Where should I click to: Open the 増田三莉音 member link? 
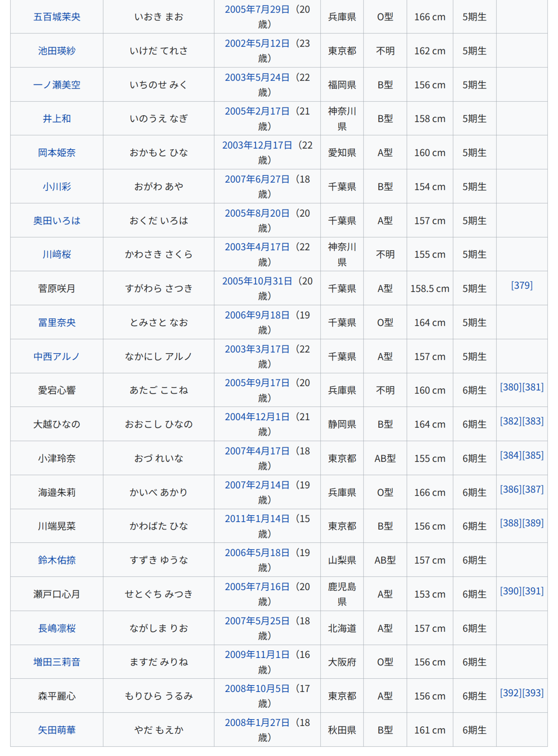[x=57, y=662]
